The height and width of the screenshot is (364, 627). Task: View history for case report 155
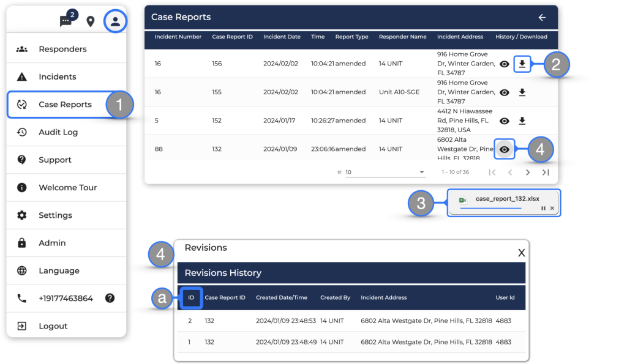coord(505,92)
